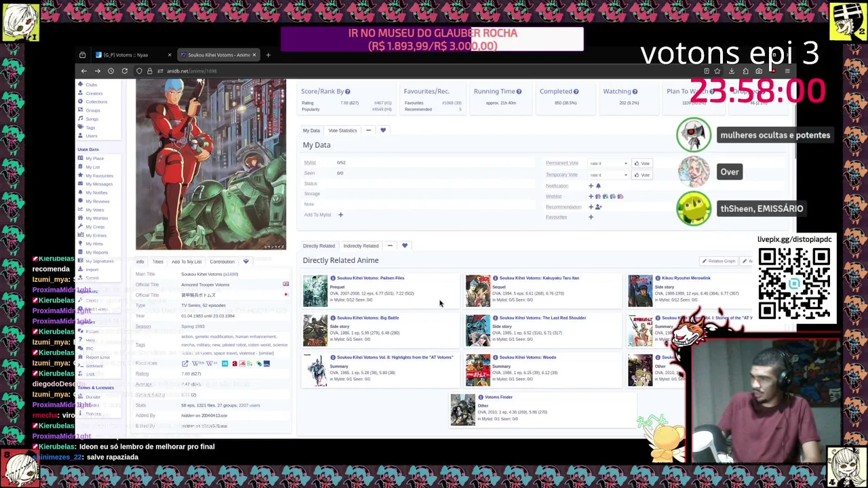Open a new browser tab
Image resolution: width=868 pixels, height=488 pixels.
[268, 55]
